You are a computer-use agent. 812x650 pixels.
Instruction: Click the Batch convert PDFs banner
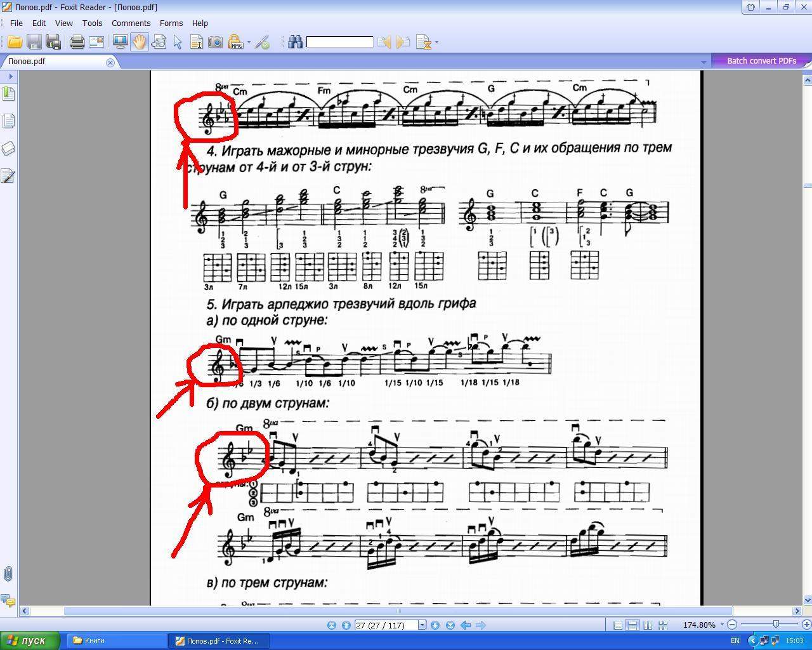[x=761, y=61]
